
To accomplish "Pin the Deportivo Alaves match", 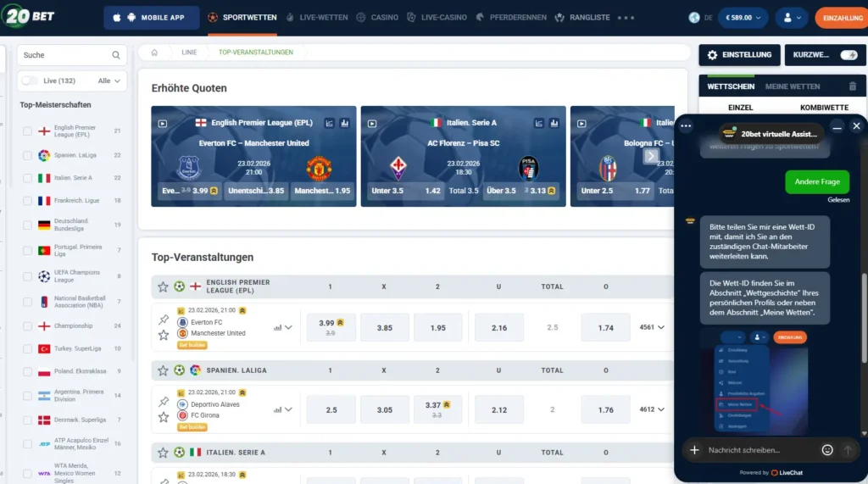I will click(164, 402).
